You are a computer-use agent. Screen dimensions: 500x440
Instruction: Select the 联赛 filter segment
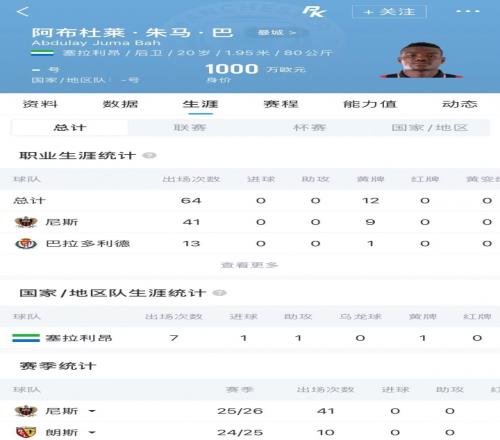[190, 127]
